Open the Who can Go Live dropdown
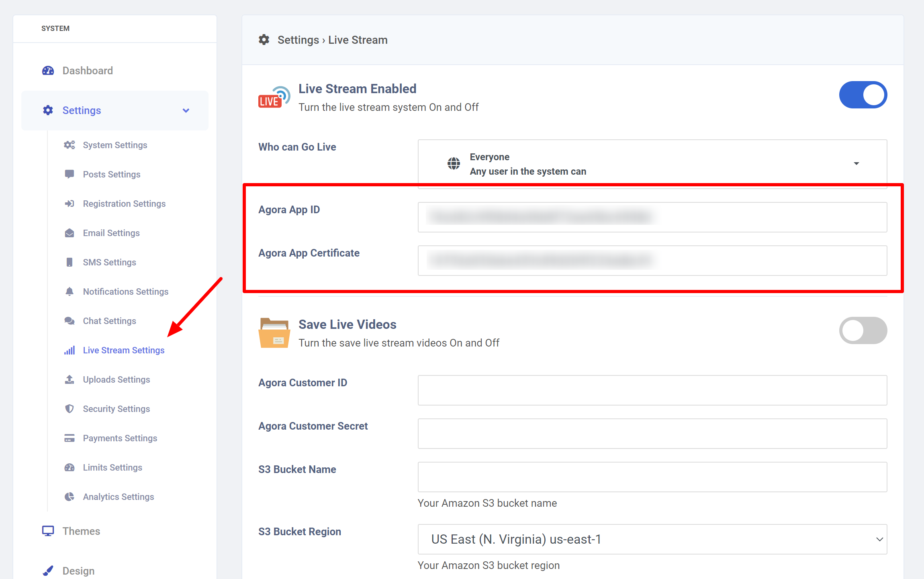 tap(652, 164)
